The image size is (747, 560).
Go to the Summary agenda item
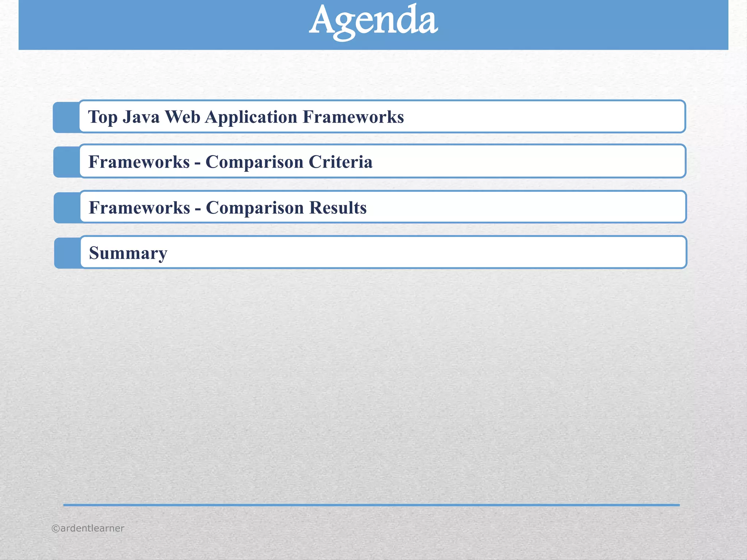click(128, 253)
